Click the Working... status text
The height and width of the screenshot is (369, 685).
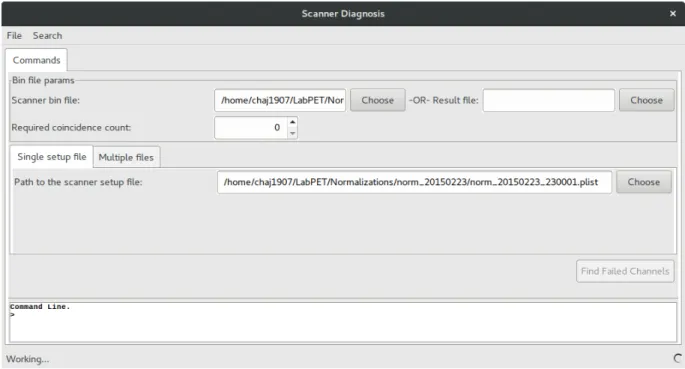[28, 359]
